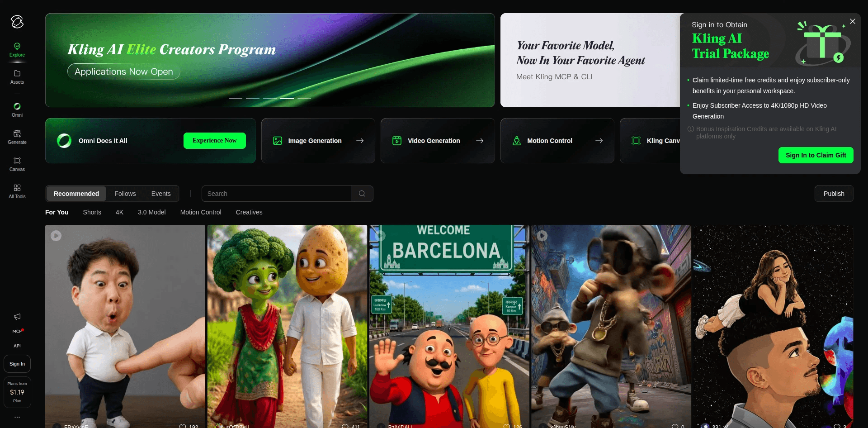
Task: Open the MCP sidebar link
Action: [x=17, y=331]
